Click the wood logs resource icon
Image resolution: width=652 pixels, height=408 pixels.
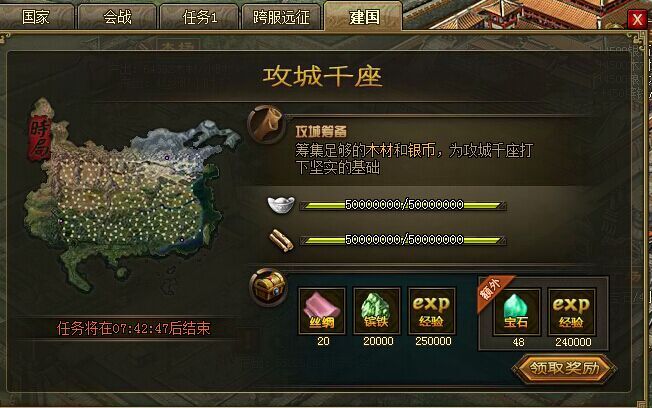tap(282, 240)
